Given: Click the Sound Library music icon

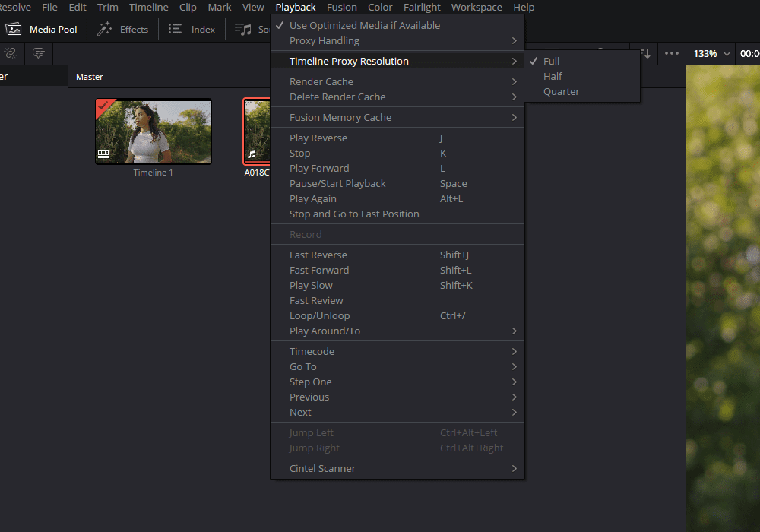Looking at the screenshot, I should point(243,30).
